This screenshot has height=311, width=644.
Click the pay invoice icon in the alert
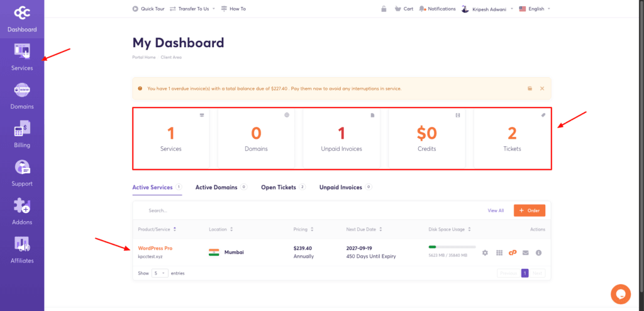coord(530,88)
